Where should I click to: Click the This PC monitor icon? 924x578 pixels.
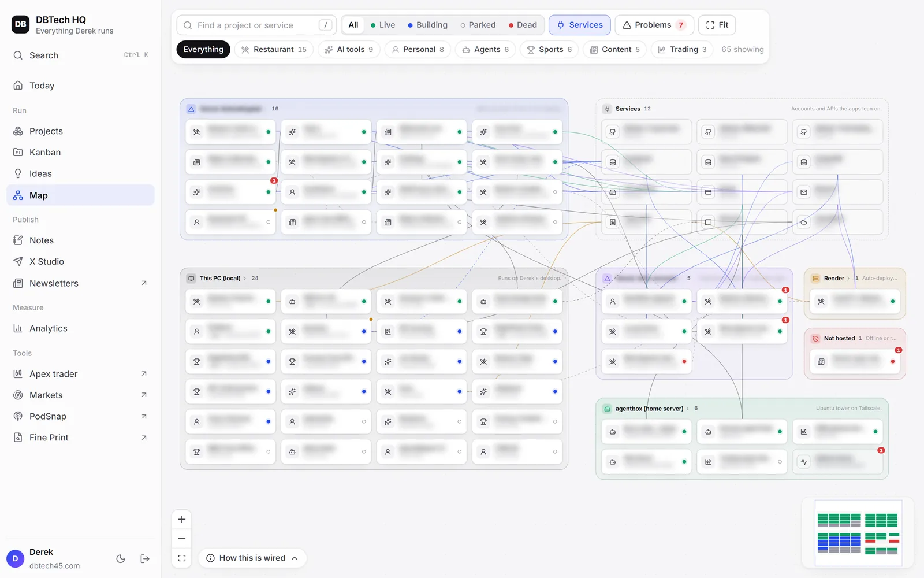191,279
